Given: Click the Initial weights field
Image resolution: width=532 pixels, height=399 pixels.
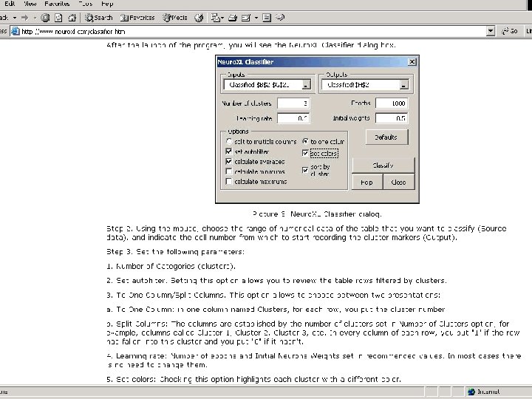Looking at the screenshot, I should (x=392, y=118).
